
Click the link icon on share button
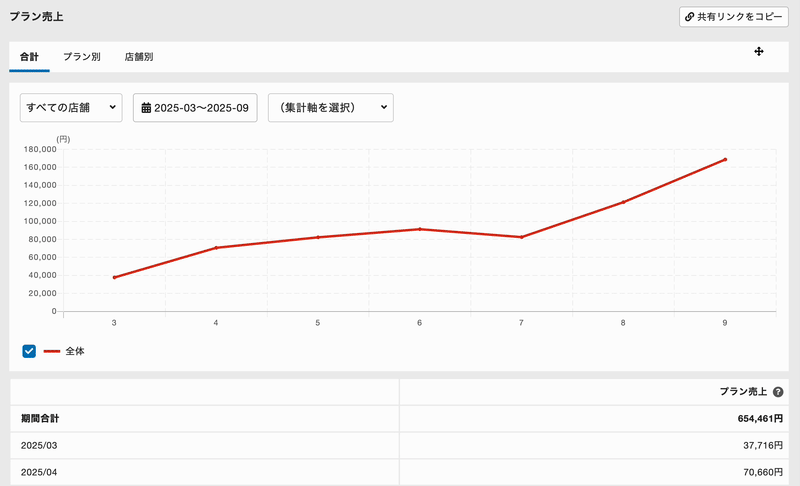[x=689, y=17]
